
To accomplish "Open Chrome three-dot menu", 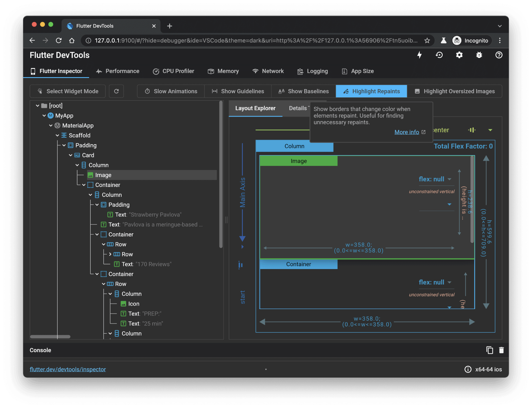I will (500, 40).
